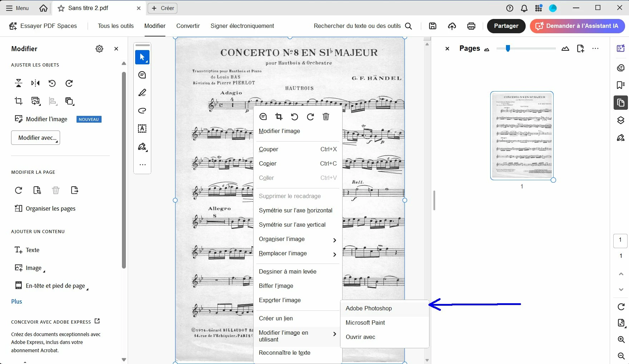Pick the freehand loop drawing tool
629x364 pixels.
(x=142, y=110)
